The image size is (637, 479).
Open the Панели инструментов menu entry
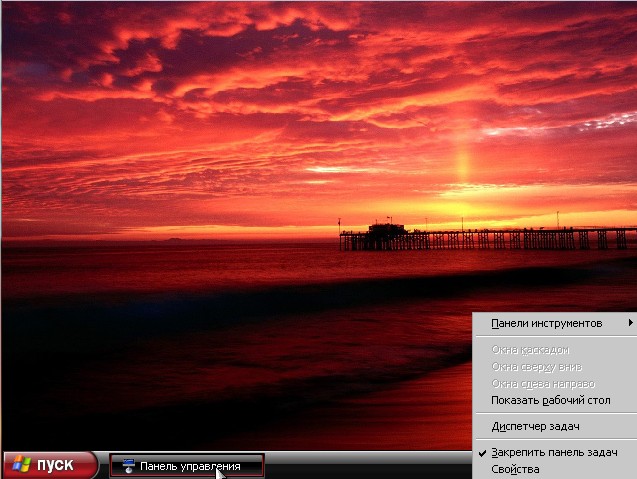point(546,323)
